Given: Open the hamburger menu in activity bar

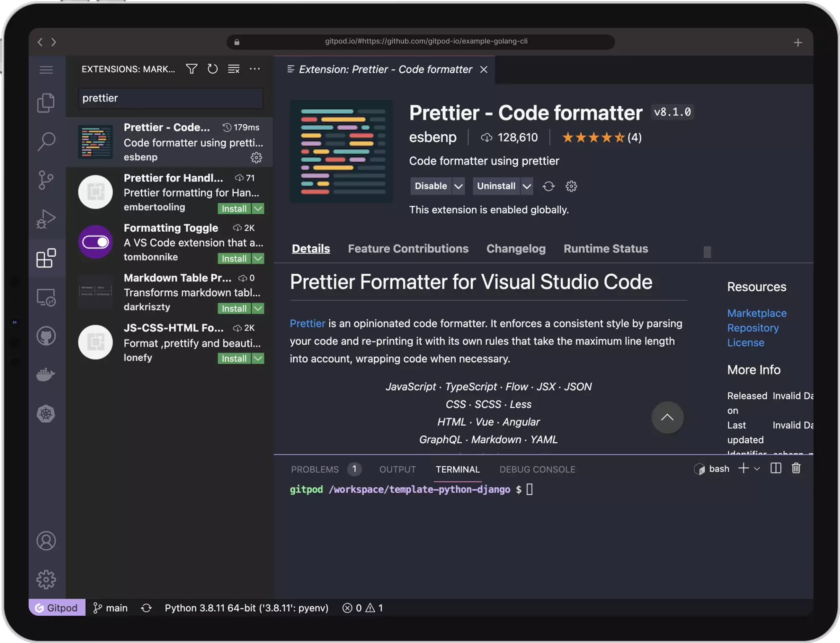Looking at the screenshot, I should (x=46, y=70).
